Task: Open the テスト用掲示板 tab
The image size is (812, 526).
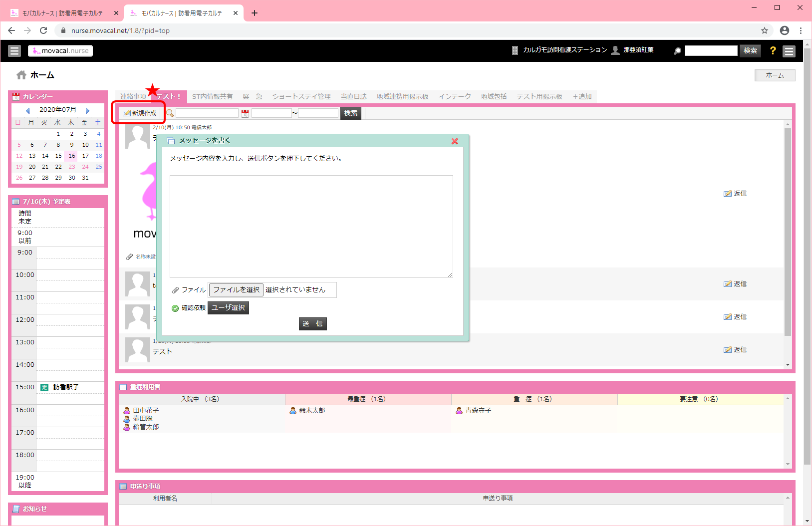Action: 540,97
